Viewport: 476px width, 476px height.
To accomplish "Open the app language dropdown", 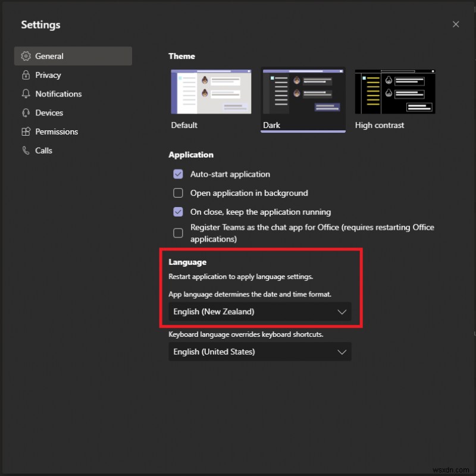I will point(260,312).
